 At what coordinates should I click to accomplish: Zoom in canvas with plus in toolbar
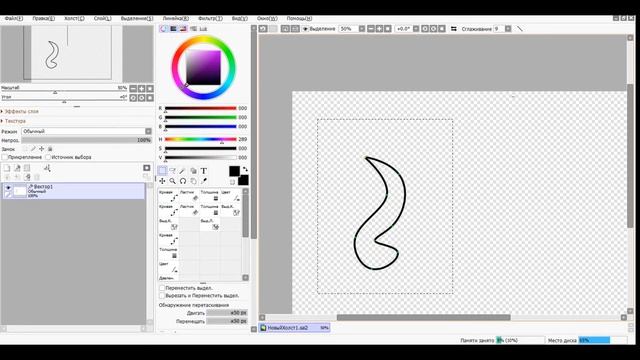379,29
